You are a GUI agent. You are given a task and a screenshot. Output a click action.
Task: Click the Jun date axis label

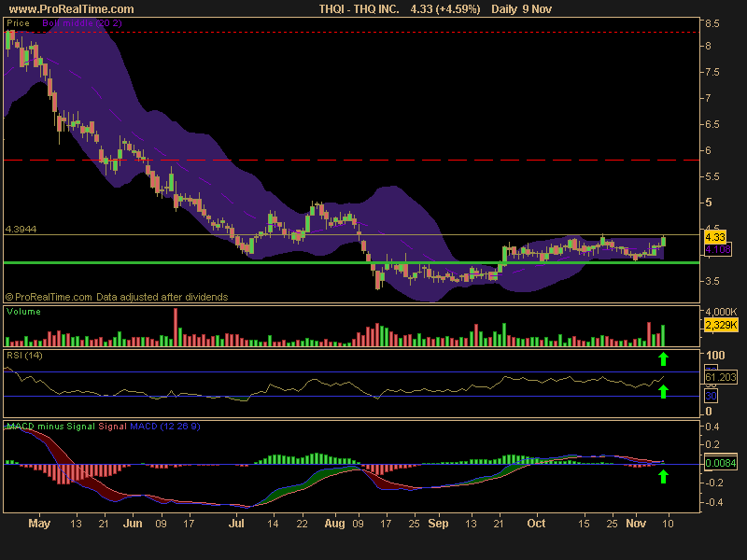[x=133, y=524]
